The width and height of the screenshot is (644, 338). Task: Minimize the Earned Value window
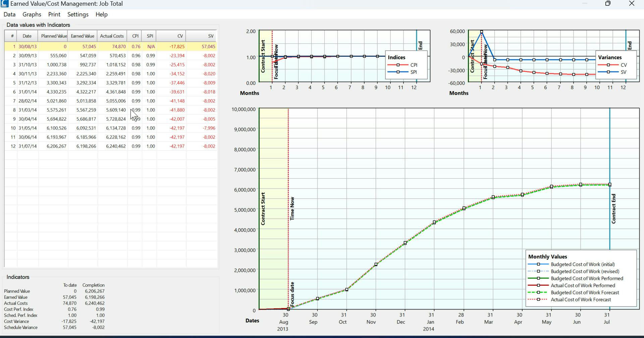point(585,4)
